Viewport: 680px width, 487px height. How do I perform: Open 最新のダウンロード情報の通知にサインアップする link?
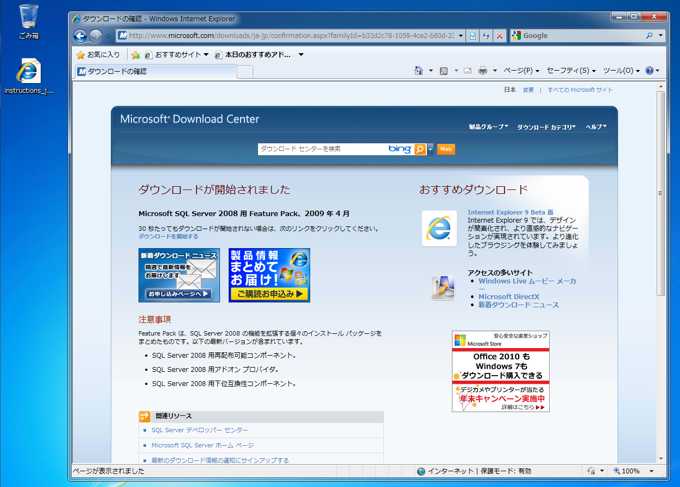[x=220, y=460]
